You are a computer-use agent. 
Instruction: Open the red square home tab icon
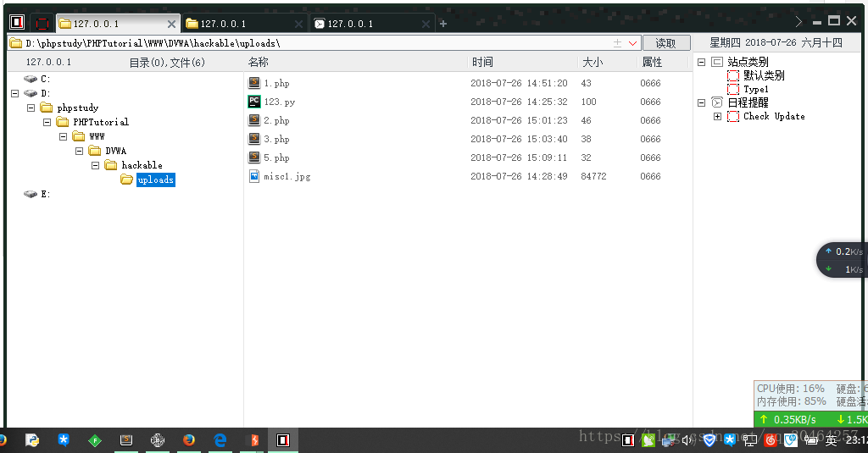pyautogui.click(x=42, y=23)
